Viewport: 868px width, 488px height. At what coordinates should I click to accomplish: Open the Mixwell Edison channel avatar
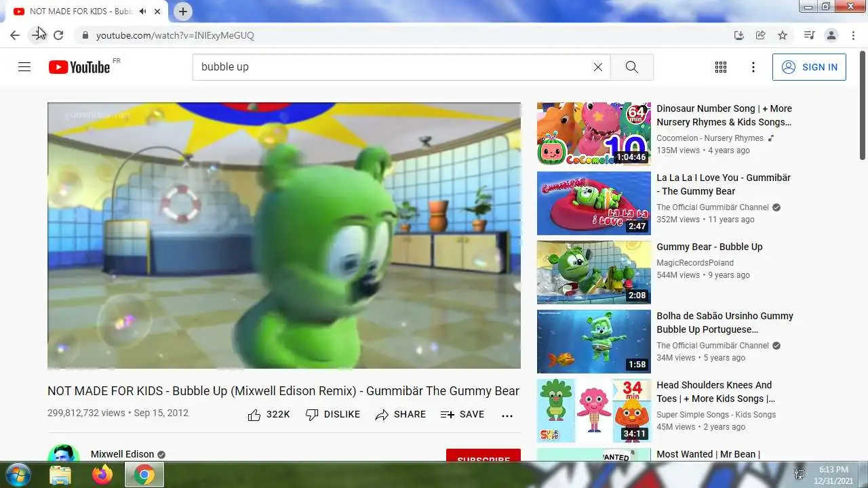click(64, 454)
